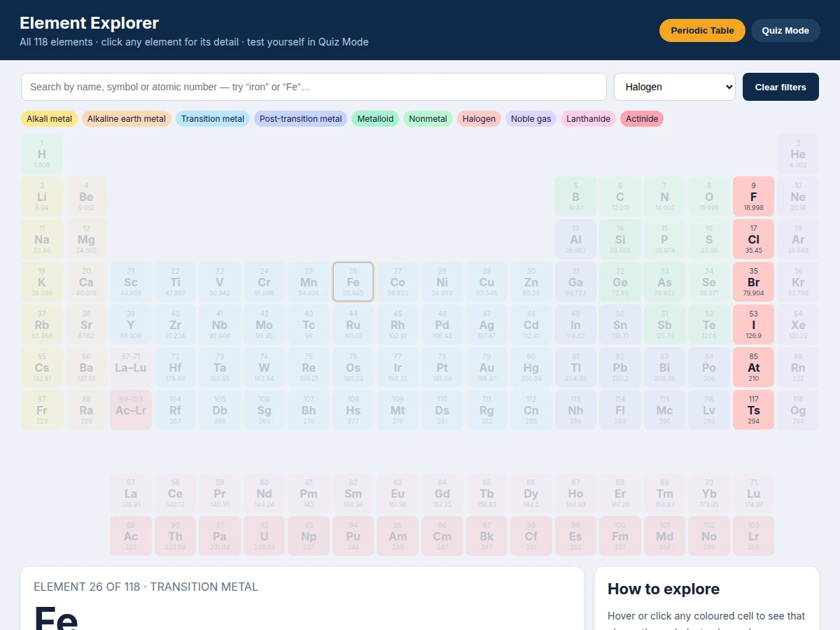Select the Tennessine (Ts) element cell
840x630 pixels.
point(753,410)
